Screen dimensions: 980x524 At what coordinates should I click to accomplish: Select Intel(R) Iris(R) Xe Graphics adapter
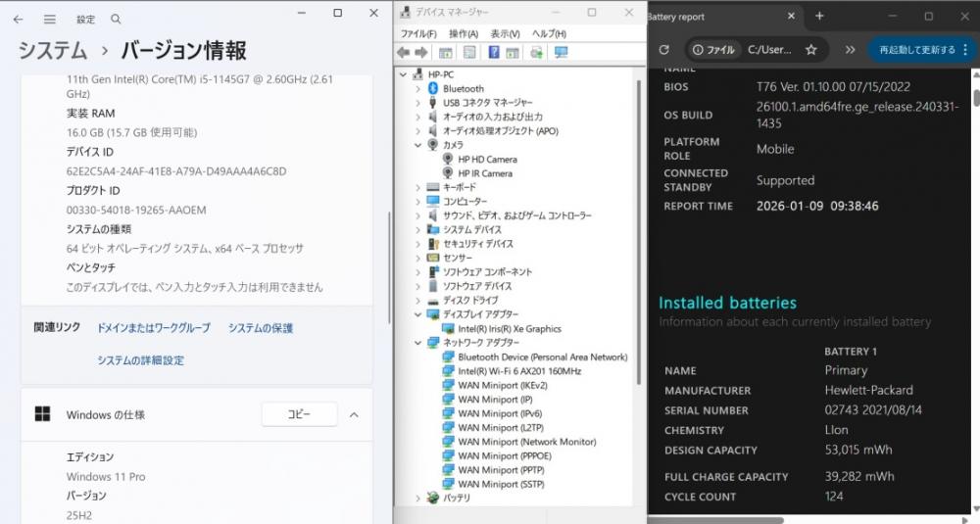click(510, 328)
